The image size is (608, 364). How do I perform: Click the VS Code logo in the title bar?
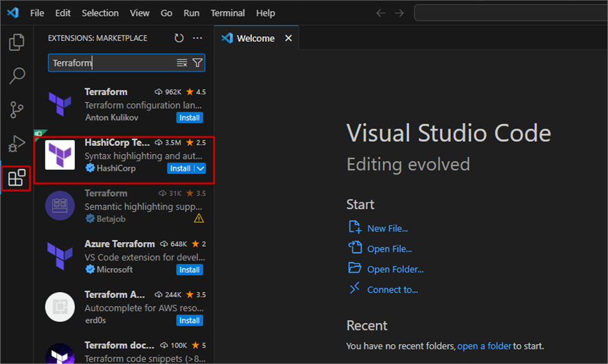[x=13, y=13]
